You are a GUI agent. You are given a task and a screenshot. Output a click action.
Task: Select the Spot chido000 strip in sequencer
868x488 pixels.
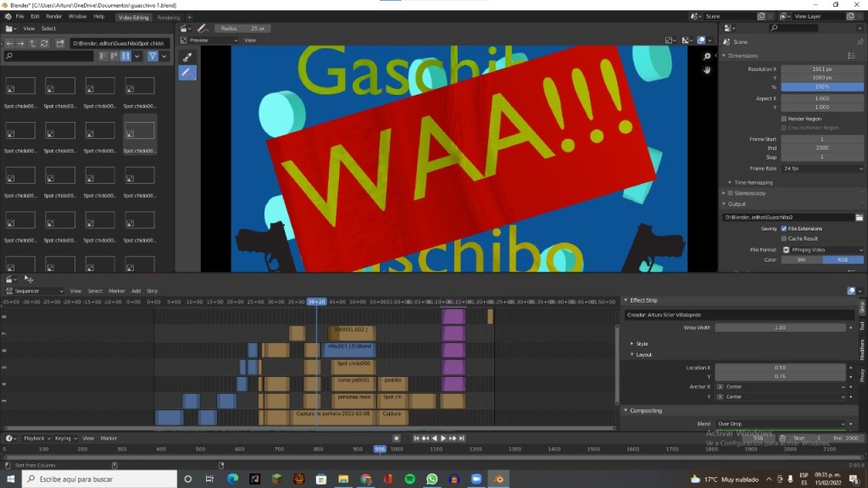[353, 366]
